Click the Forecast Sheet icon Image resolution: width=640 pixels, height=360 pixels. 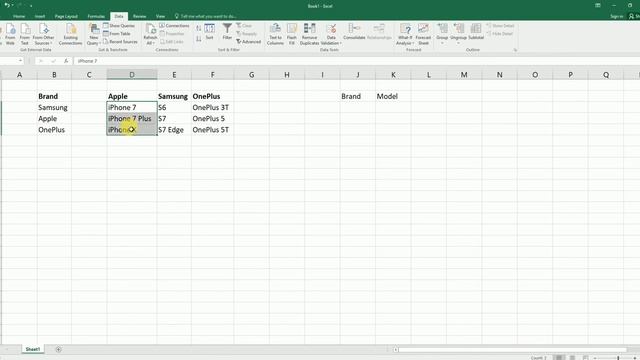coord(423,33)
